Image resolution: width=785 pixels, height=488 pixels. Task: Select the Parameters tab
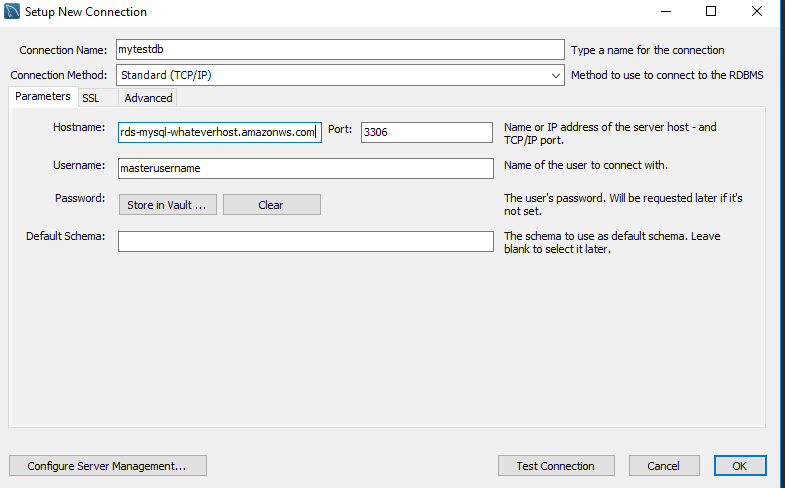click(43, 97)
